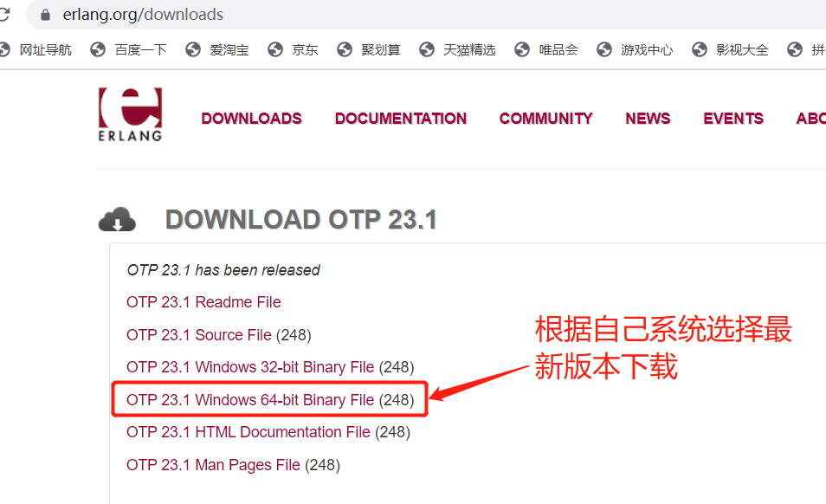The height and width of the screenshot is (504, 826).
Task: Click the address bar lock icon
Action: 45,15
